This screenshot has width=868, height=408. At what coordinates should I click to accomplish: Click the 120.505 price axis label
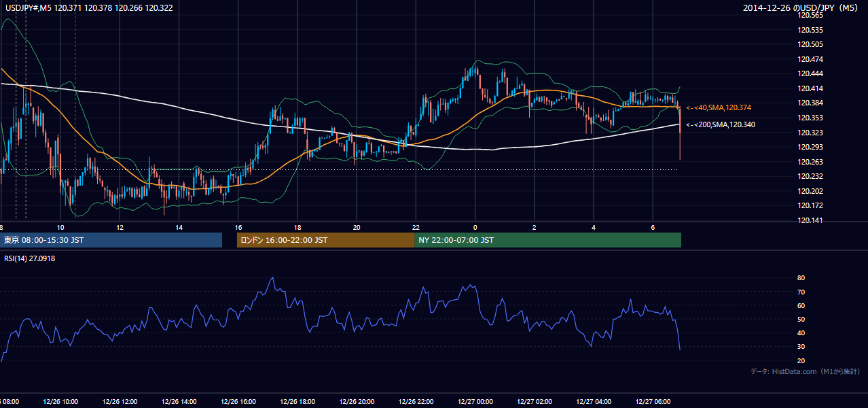click(809, 44)
